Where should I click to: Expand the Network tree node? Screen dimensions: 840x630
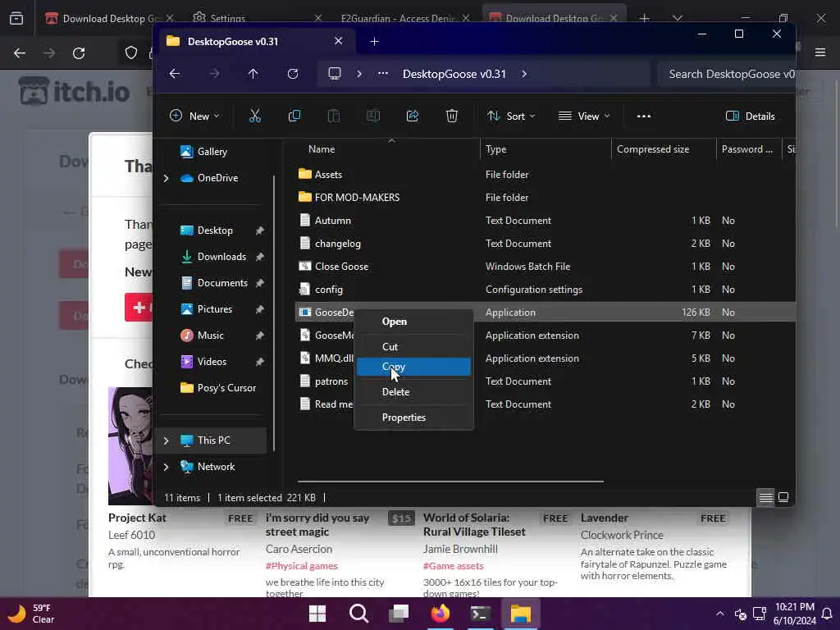pos(166,467)
